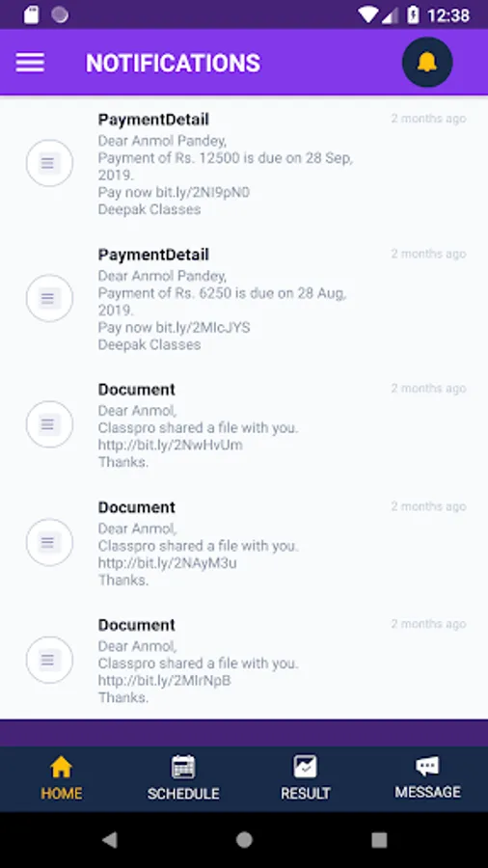Switch to the MESSAGE tab label
This screenshot has width=488, height=868.
427,792
